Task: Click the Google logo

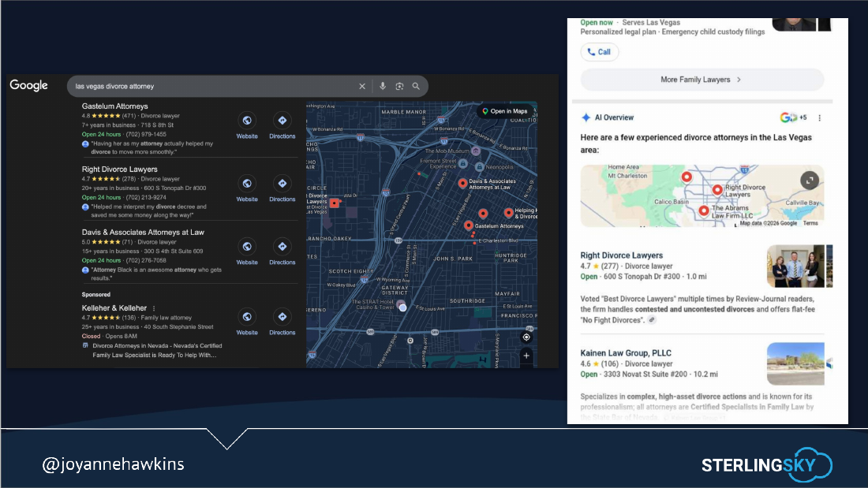Action: tap(28, 85)
